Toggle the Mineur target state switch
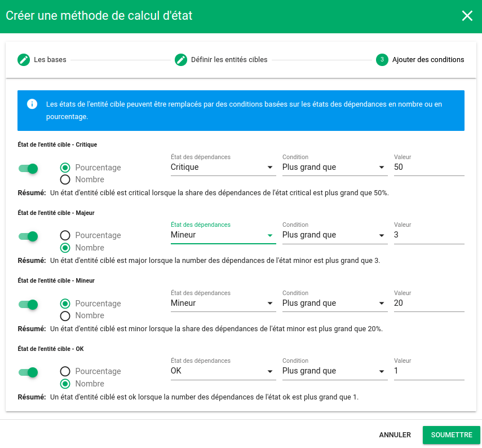This screenshot has width=482, height=448. pos(28,304)
